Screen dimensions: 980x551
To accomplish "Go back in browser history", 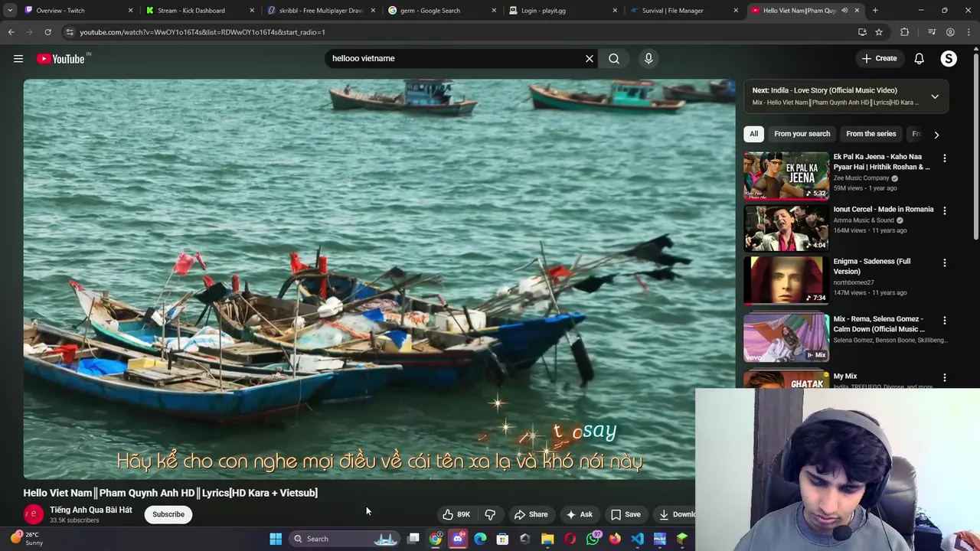I will [x=11, y=32].
